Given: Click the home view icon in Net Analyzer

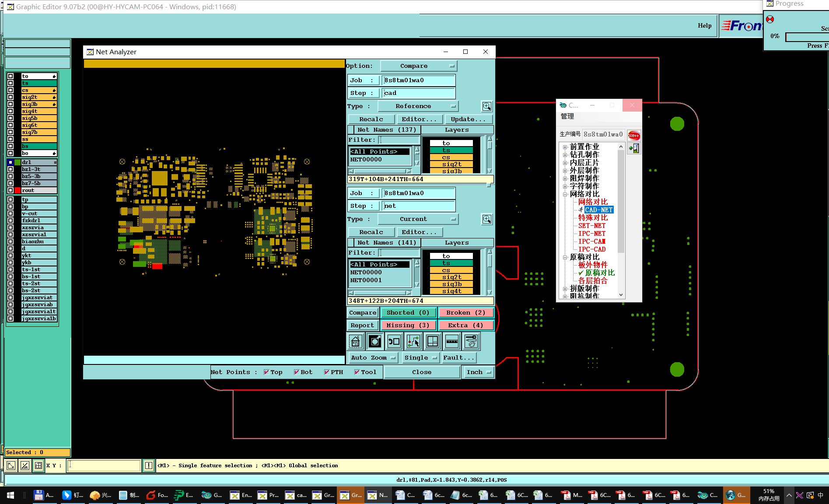Looking at the screenshot, I should click(x=356, y=341).
